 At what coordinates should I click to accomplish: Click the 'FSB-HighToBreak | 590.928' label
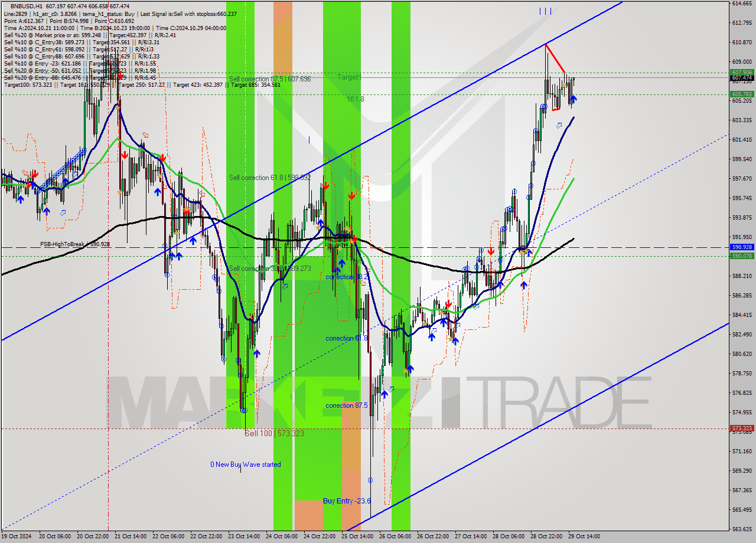[x=75, y=244]
